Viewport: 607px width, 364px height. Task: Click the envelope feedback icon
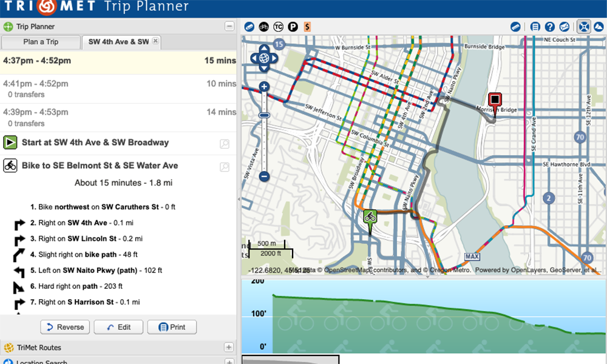(565, 27)
